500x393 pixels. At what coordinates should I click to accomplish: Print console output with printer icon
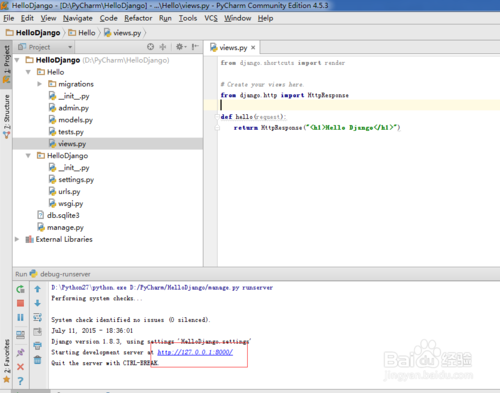pyautogui.click(x=37, y=346)
